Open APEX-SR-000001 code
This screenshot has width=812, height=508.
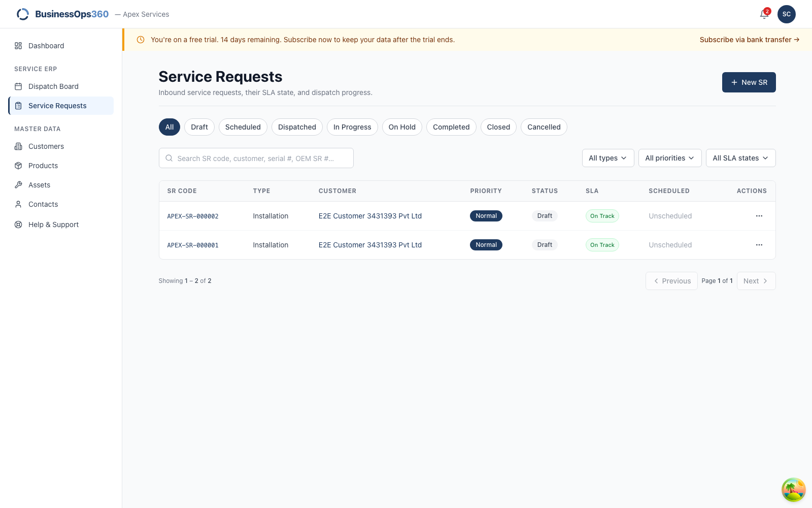click(x=193, y=245)
